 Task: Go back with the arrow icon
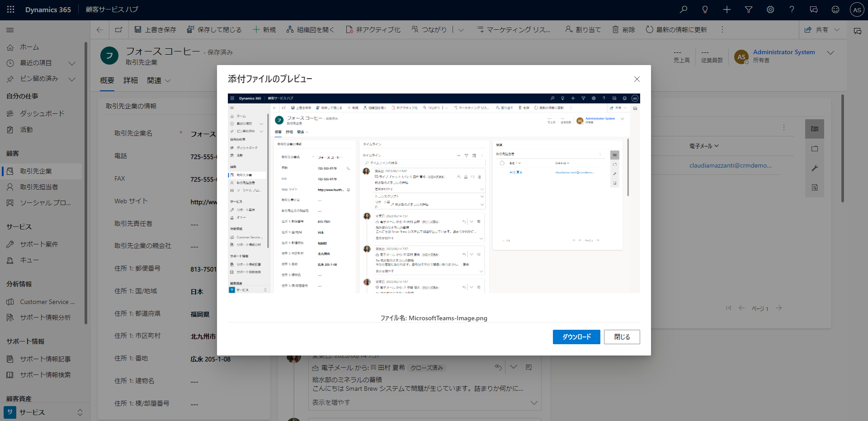click(99, 30)
